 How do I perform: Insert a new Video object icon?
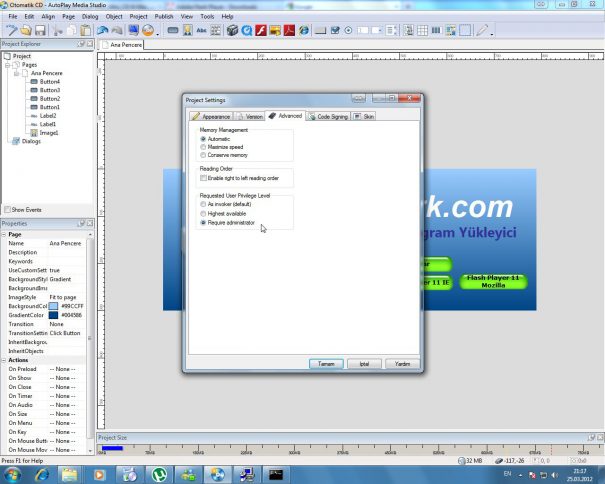[232, 30]
